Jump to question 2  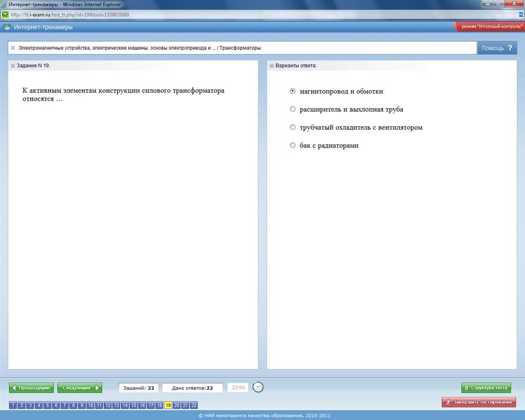pyautogui.click(x=21, y=405)
